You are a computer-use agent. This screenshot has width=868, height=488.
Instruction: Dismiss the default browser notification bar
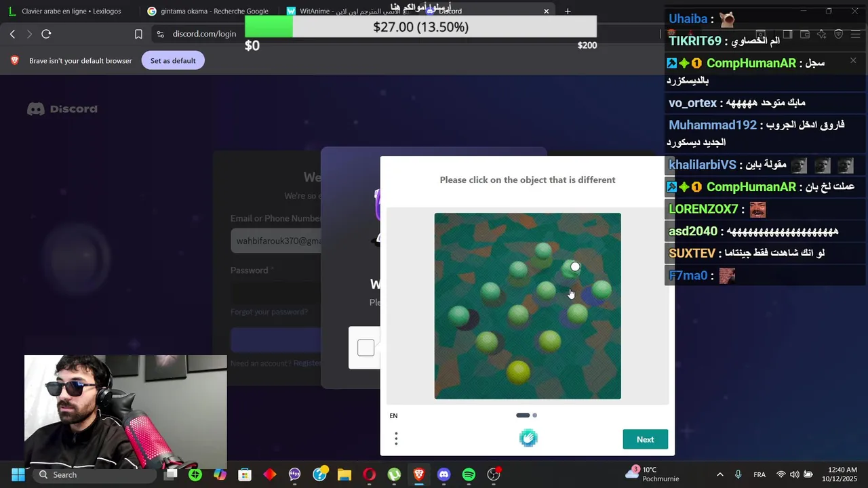pos(853,60)
